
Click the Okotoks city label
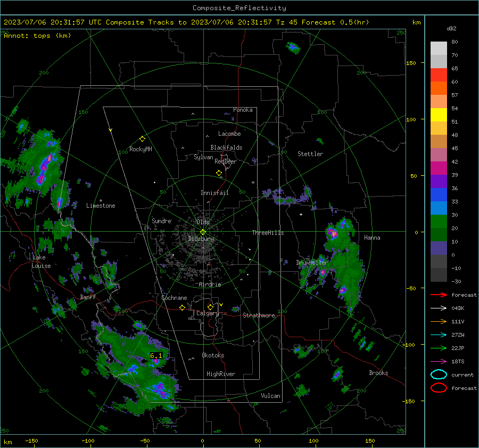coord(213,355)
